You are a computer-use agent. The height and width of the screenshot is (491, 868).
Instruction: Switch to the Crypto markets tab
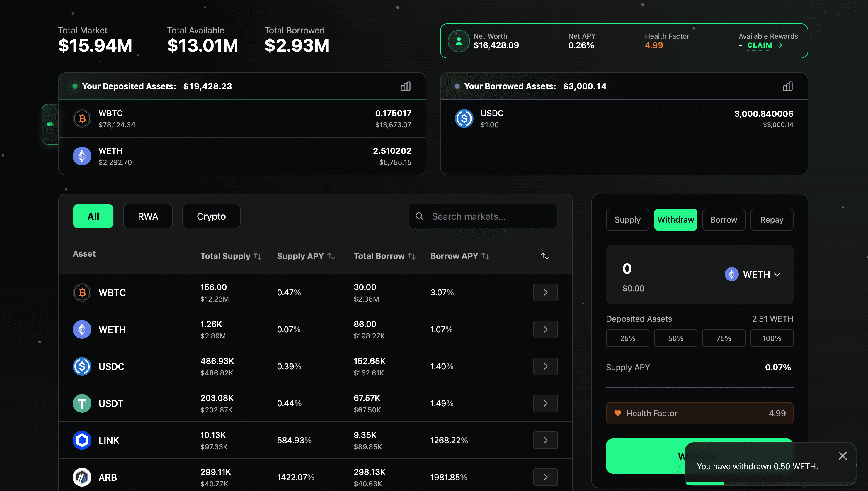click(x=211, y=216)
